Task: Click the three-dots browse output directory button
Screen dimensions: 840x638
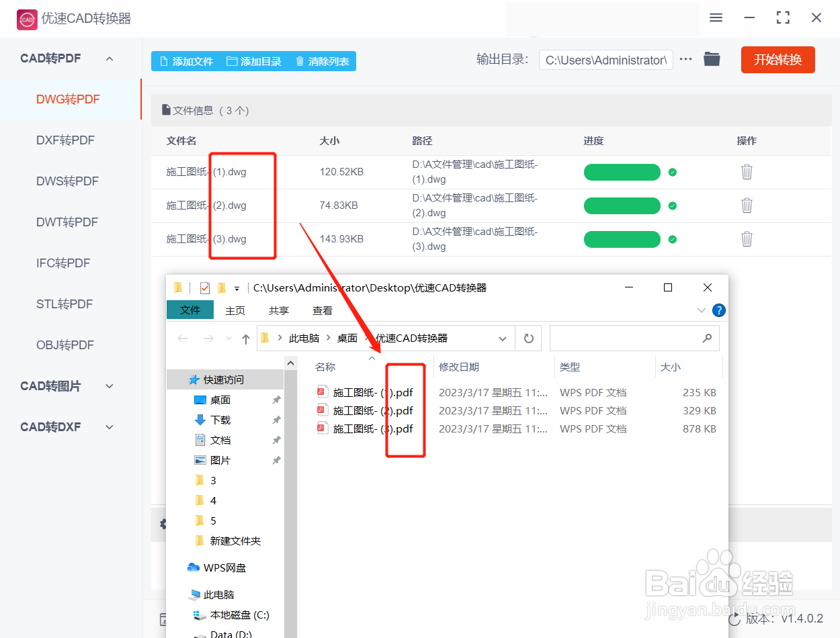Action: click(x=685, y=59)
